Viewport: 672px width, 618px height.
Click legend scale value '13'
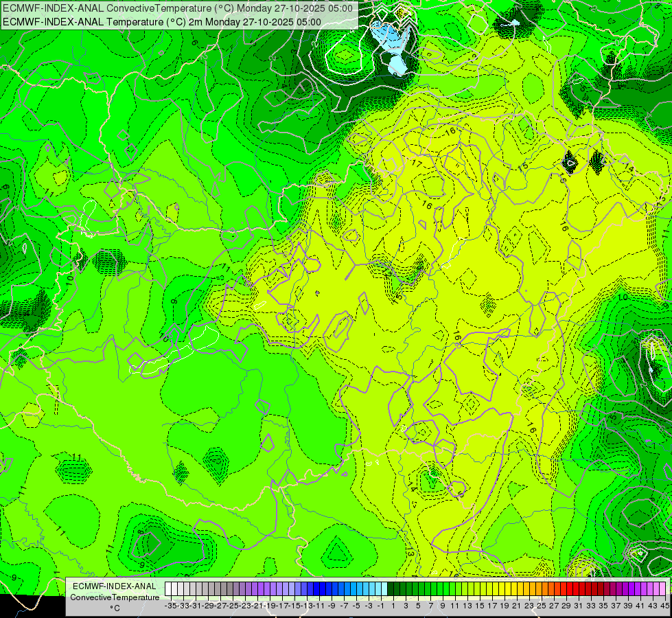click(467, 606)
